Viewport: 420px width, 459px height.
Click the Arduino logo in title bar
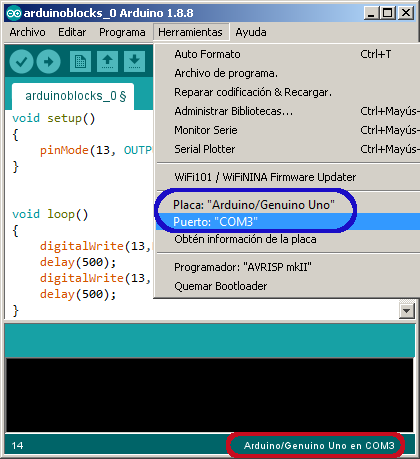tap(14, 13)
